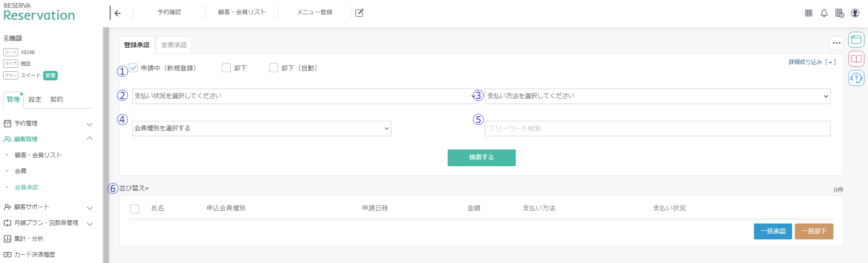Image resolution: width=868 pixels, height=263 pixels.
Task: Click the 支払い状況 column header
Action: (669, 208)
